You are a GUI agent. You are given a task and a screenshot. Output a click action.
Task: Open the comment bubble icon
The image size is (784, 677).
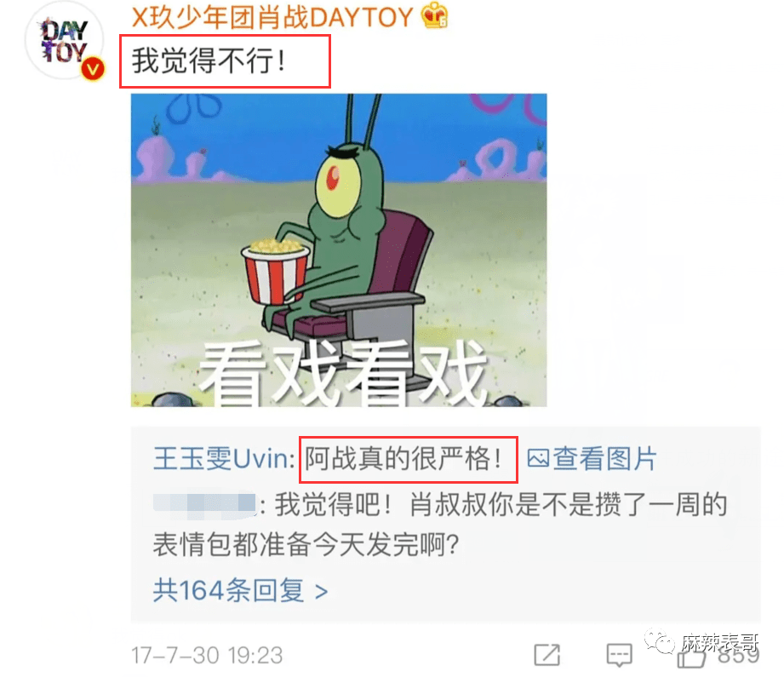click(x=619, y=655)
